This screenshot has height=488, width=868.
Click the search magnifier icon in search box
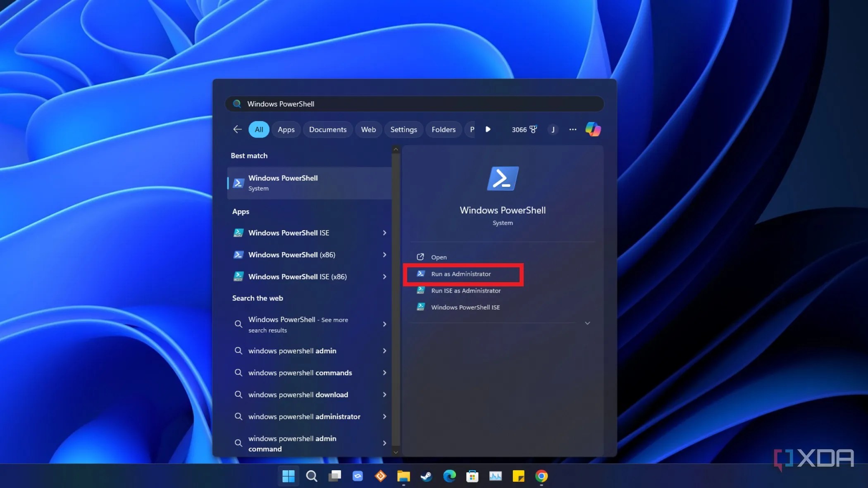click(237, 104)
